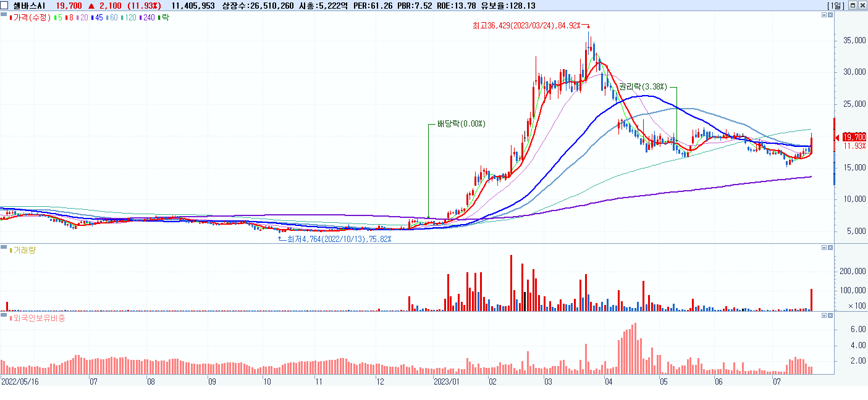Click the 최고36,429(2023/03/24) high annotation
Image resolution: width=868 pixels, height=400 pixels.
526,25
